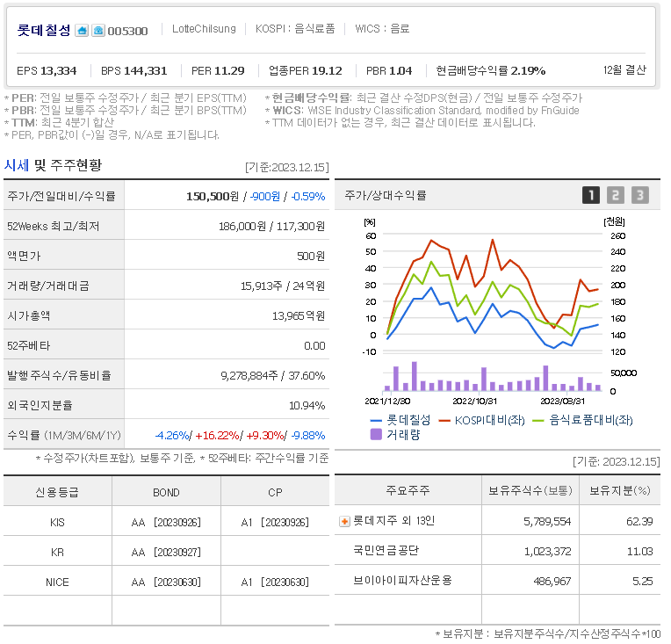Click the KIS credit rating row label
The height and width of the screenshot is (644, 671).
57,523
